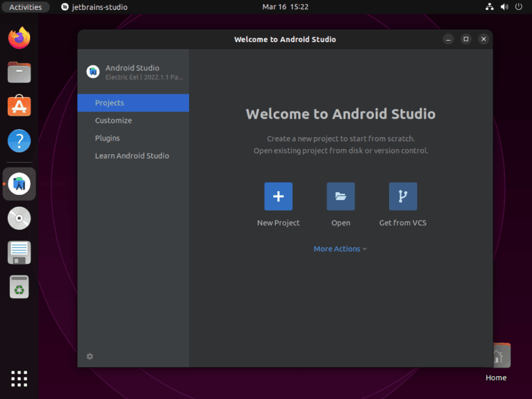Open the Plugins section

[x=109, y=138]
